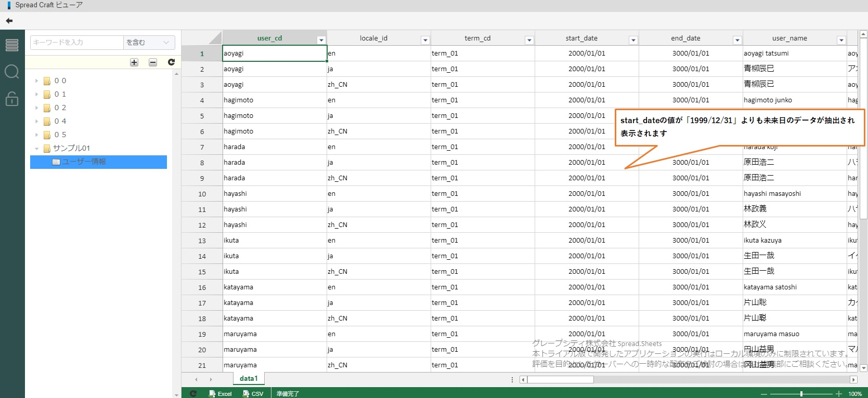This screenshot has height=398, width=868.
Task: Expand all tree nodes with plus icon
Action: point(134,62)
